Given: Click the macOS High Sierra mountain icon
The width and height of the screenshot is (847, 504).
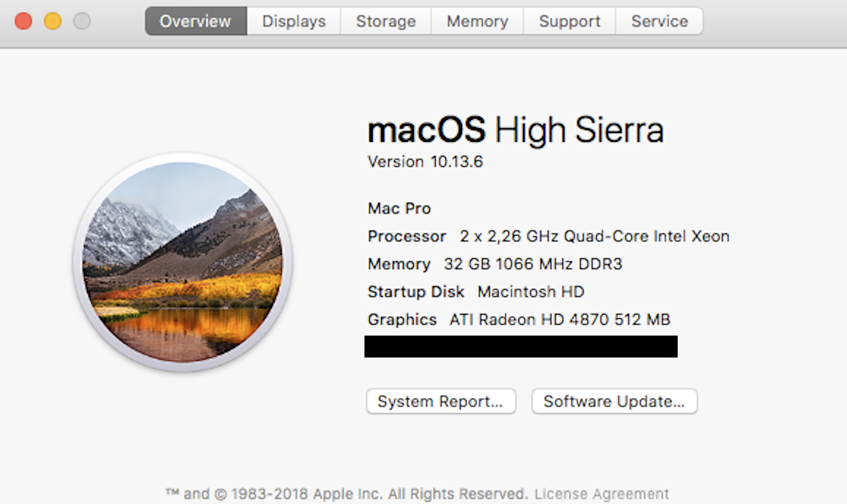Looking at the screenshot, I should tap(183, 262).
